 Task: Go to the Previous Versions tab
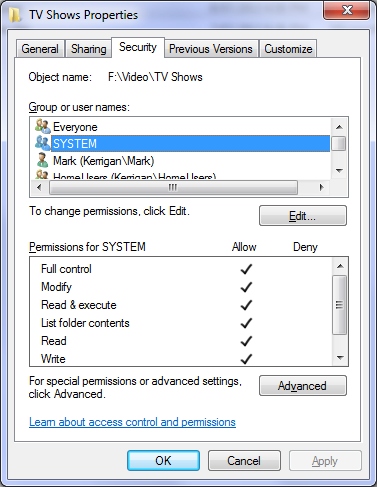click(211, 49)
